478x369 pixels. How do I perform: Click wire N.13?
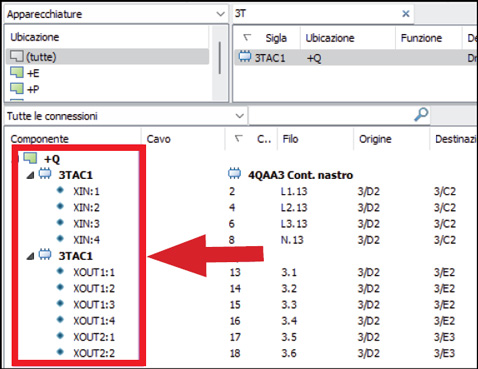[x=292, y=240]
